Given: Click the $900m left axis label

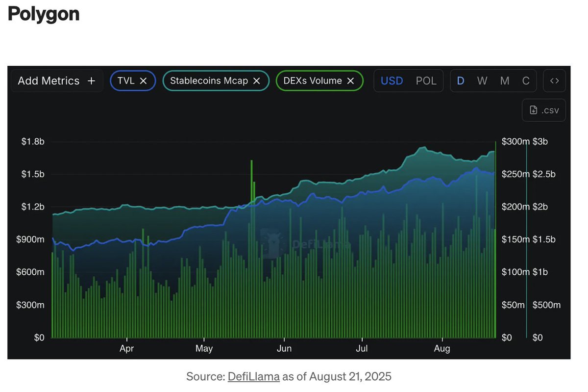Looking at the screenshot, I should click(x=30, y=239).
